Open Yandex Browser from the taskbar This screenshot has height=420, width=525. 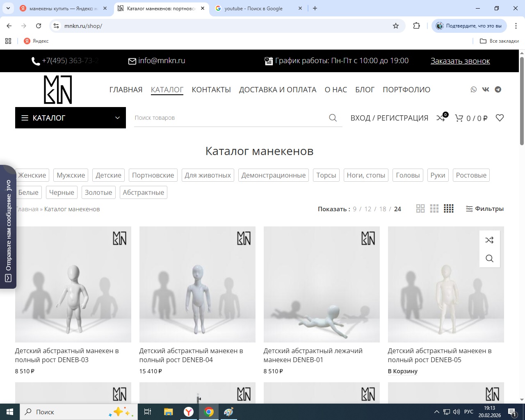click(189, 412)
